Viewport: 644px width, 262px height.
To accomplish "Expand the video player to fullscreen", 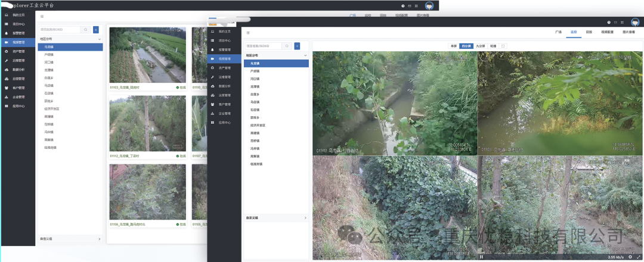I will coord(637,257).
